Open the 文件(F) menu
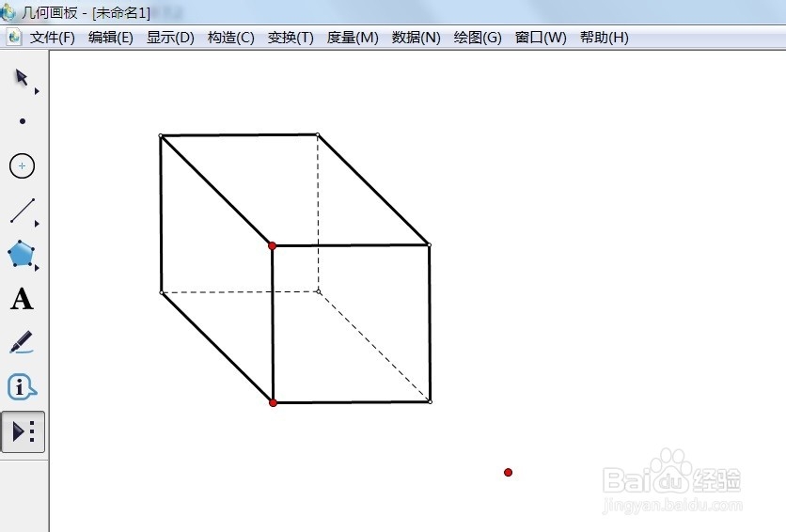The width and height of the screenshot is (786, 532). coord(52,38)
